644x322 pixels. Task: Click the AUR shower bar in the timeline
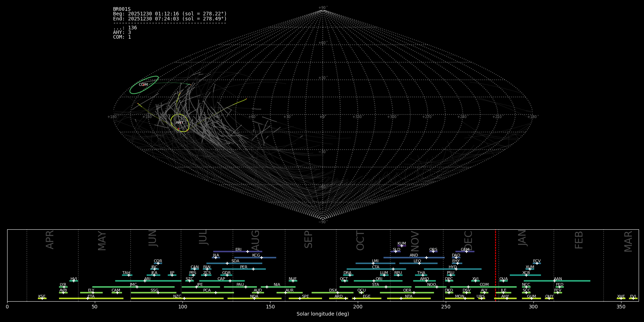[x=289, y=293]
